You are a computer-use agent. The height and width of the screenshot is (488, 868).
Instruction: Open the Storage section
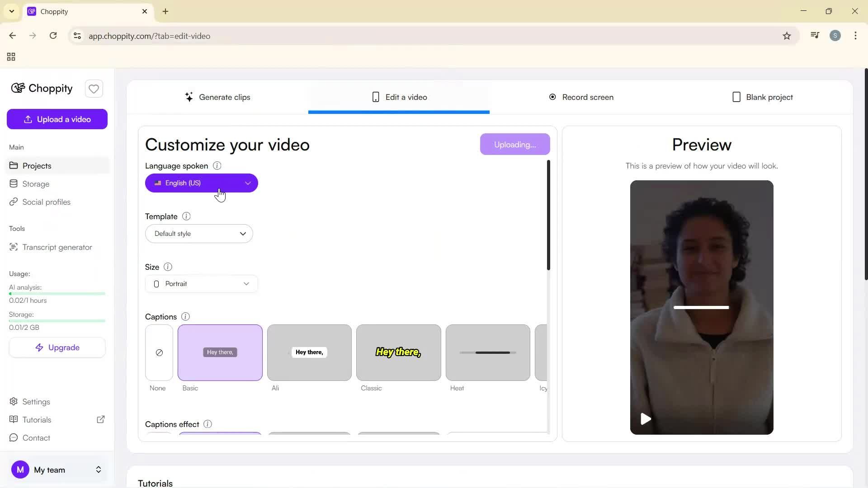[36, 184]
